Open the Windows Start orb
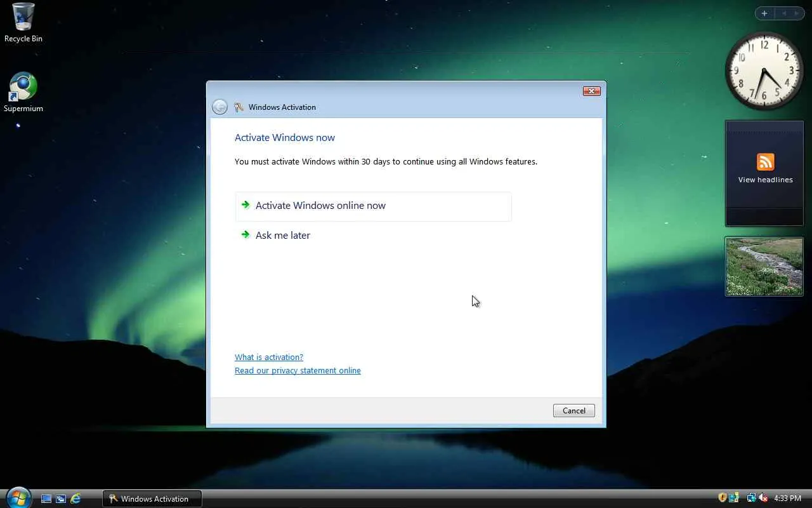The image size is (812, 508). tap(18, 497)
